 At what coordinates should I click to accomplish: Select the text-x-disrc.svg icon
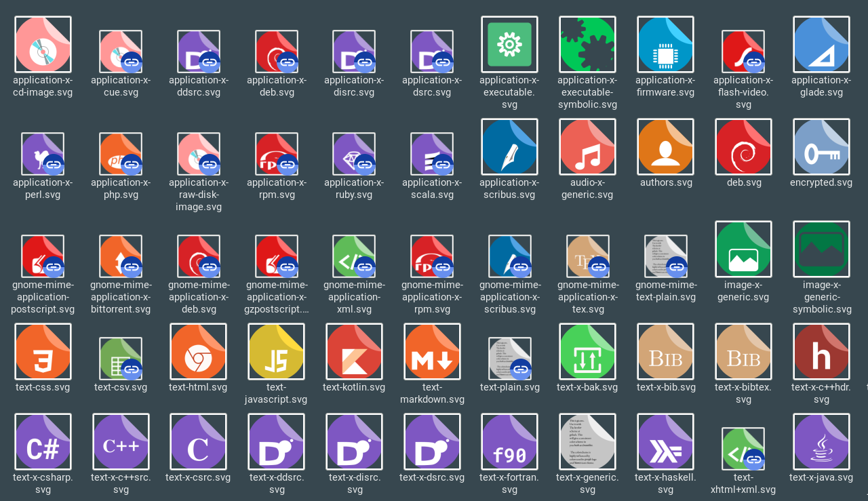click(354, 441)
